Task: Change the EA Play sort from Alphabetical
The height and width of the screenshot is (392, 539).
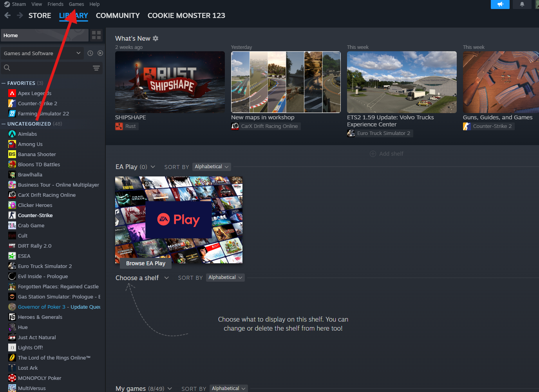Action: 212,167
